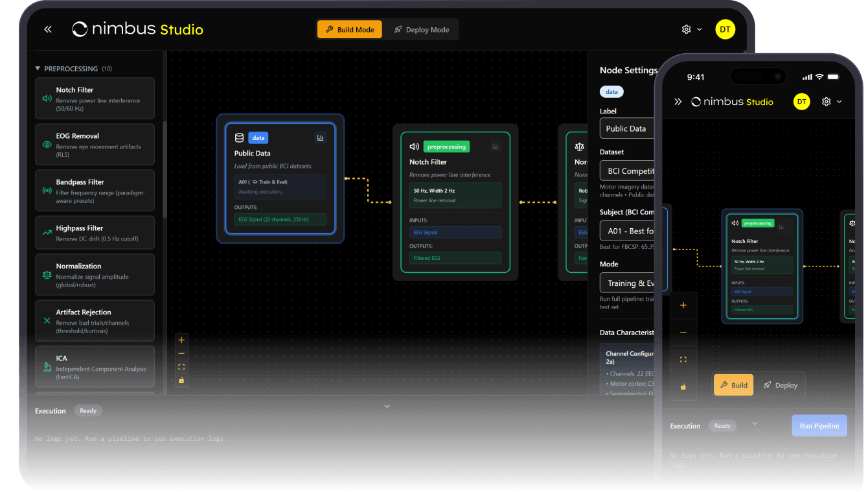Screen dimensions: 868x492
Task: Switch the Build/Deploy toggle to Deploy on the phone
Action: coord(782,384)
